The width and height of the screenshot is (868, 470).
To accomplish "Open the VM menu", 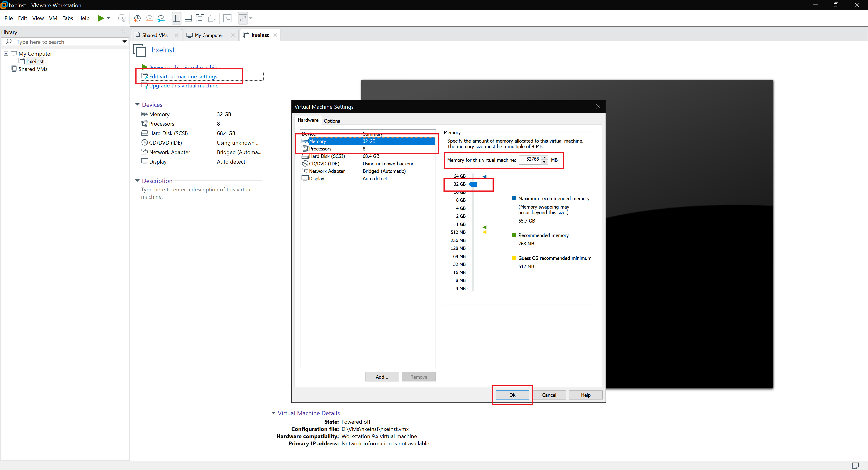I will tap(53, 18).
